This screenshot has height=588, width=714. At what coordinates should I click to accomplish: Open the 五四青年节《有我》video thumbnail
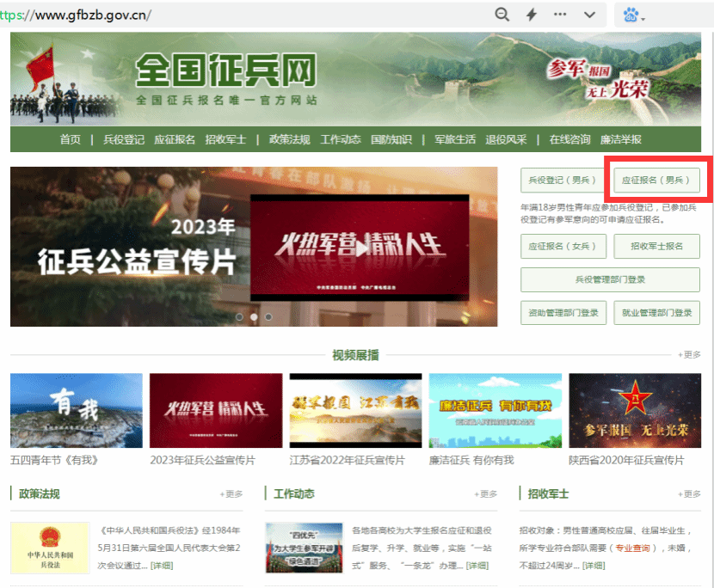click(77, 411)
